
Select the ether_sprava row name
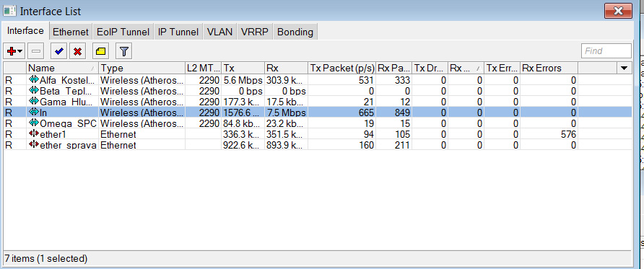pyautogui.click(x=69, y=145)
